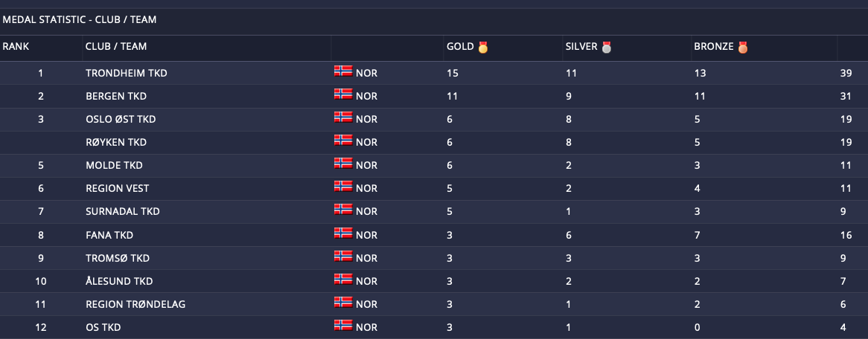This screenshot has width=868, height=339.
Task: Click the Norway flag in Molde TKD row
Action: pos(343,163)
